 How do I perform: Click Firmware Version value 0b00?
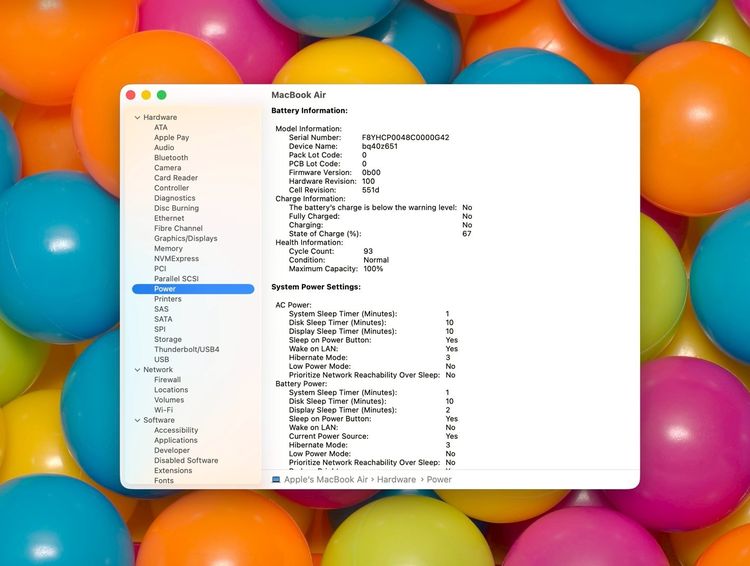371,173
